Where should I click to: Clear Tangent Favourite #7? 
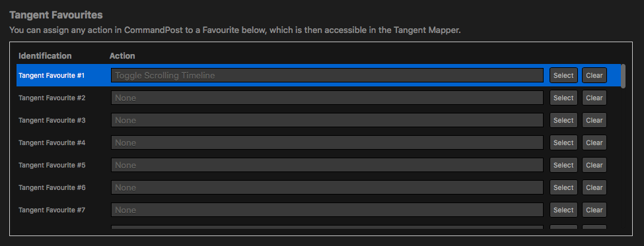click(594, 210)
